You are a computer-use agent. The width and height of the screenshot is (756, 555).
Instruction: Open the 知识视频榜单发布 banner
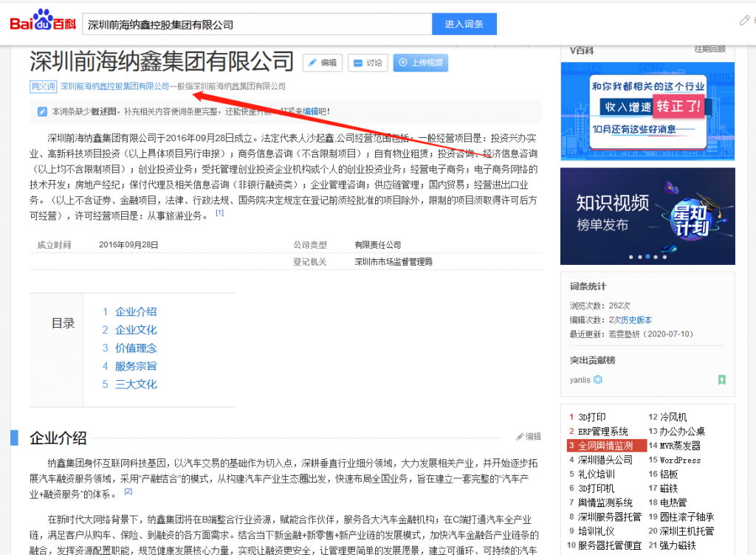[x=647, y=216]
